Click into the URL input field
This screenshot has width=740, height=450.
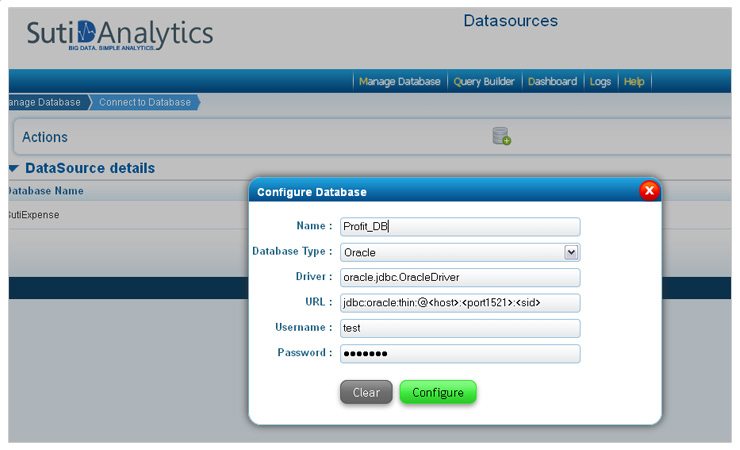460,303
